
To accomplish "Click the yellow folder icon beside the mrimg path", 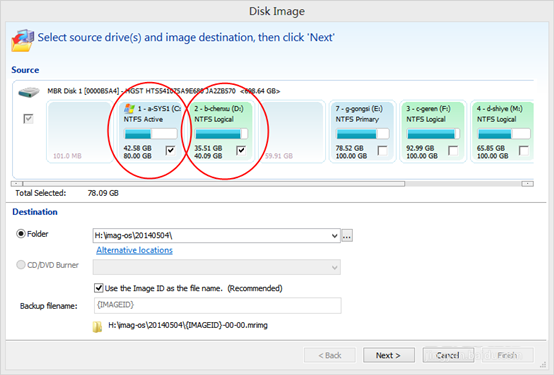I will point(97,327).
